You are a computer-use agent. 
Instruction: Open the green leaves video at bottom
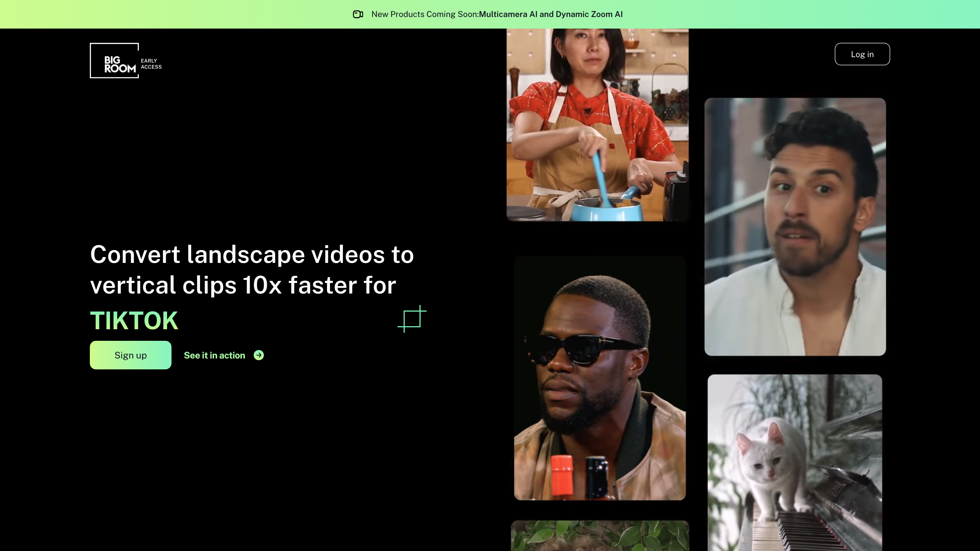pyautogui.click(x=600, y=536)
